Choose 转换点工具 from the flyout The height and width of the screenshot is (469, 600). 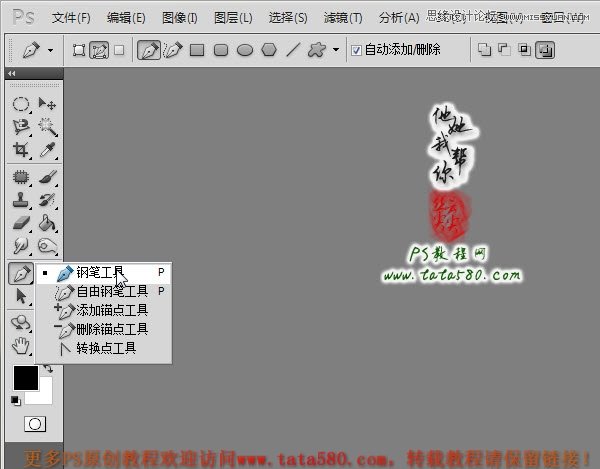tap(103, 348)
